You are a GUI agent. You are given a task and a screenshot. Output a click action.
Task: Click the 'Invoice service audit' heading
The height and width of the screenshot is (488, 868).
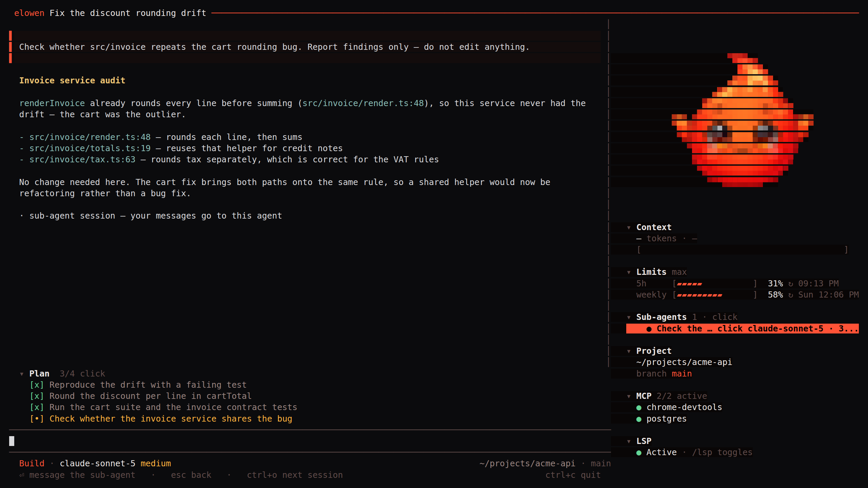(72, 81)
